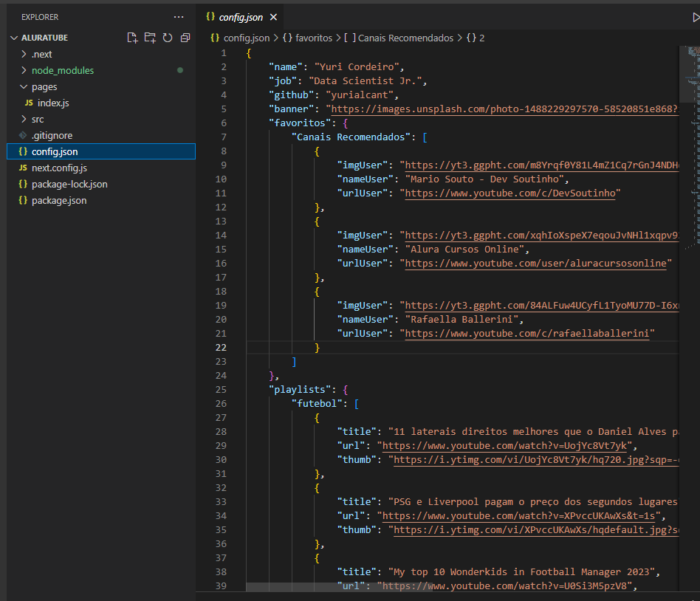Click the New Folder icon in Explorer
This screenshot has width=700, height=601.
click(x=150, y=37)
